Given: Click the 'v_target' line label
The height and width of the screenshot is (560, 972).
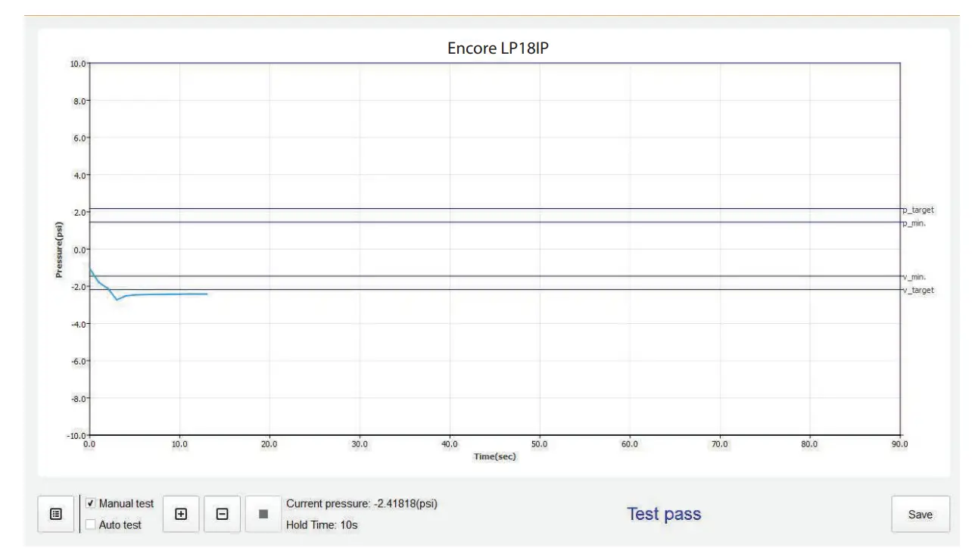Looking at the screenshot, I should click(x=918, y=291).
